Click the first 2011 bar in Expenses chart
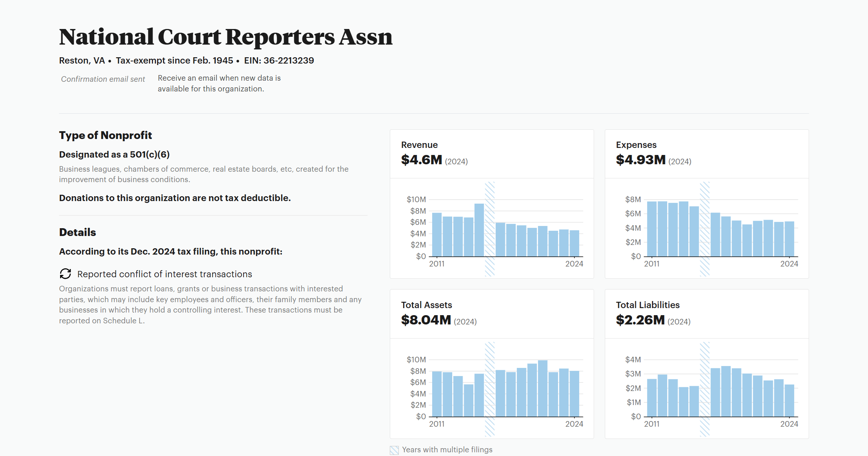Screen dimensions: 868x456 652,229
